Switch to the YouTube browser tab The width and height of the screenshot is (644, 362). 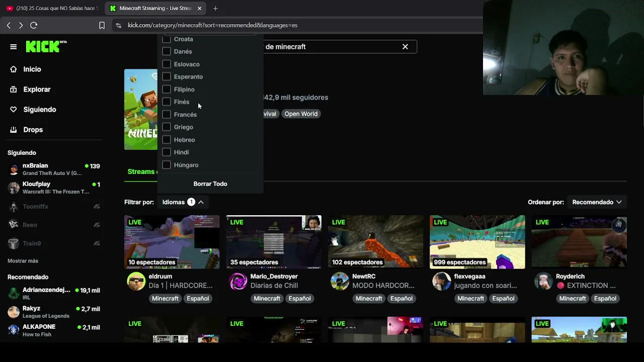(52, 8)
